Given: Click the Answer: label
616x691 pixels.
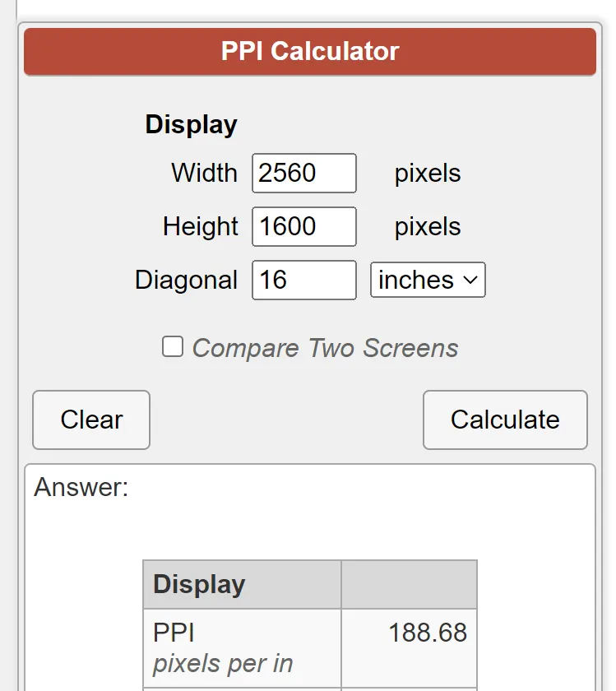Looking at the screenshot, I should 81,487.
